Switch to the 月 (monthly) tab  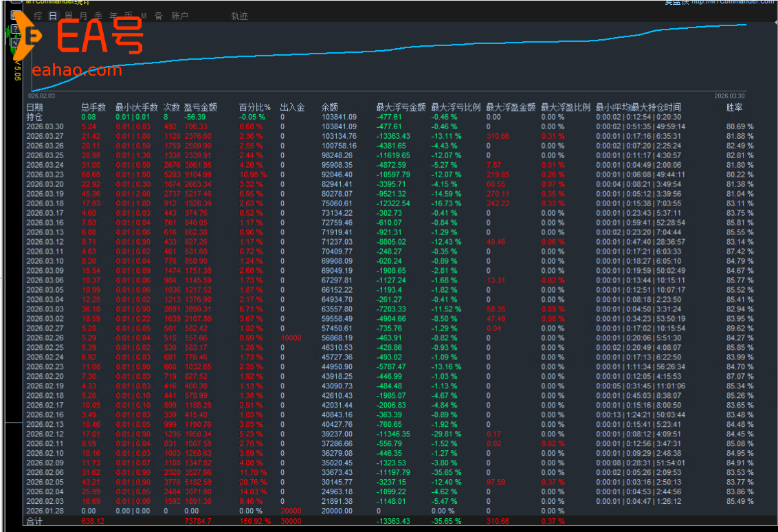click(x=83, y=16)
